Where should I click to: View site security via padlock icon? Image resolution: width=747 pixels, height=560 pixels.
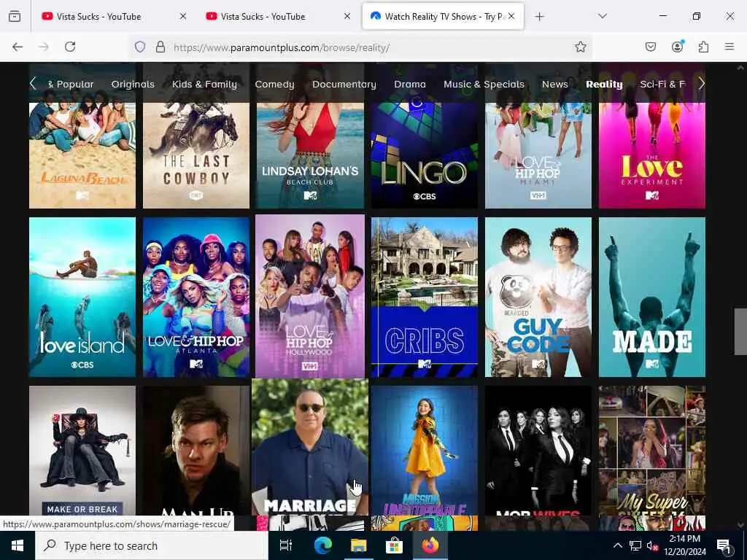pos(160,47)
